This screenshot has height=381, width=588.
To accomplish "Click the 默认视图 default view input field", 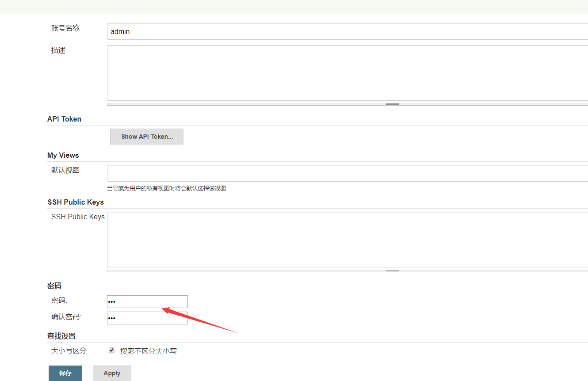I will click(265, 172).
